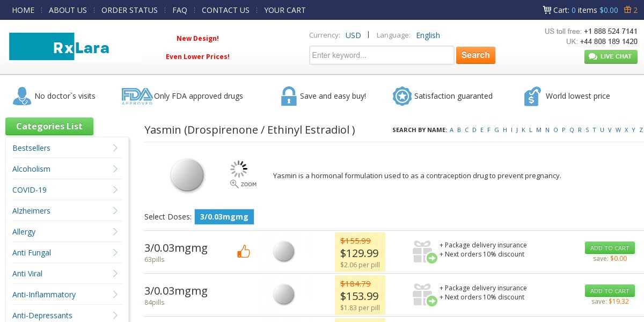
Task: Click the gift box icon on 84pills row
Action: (425, 295)
